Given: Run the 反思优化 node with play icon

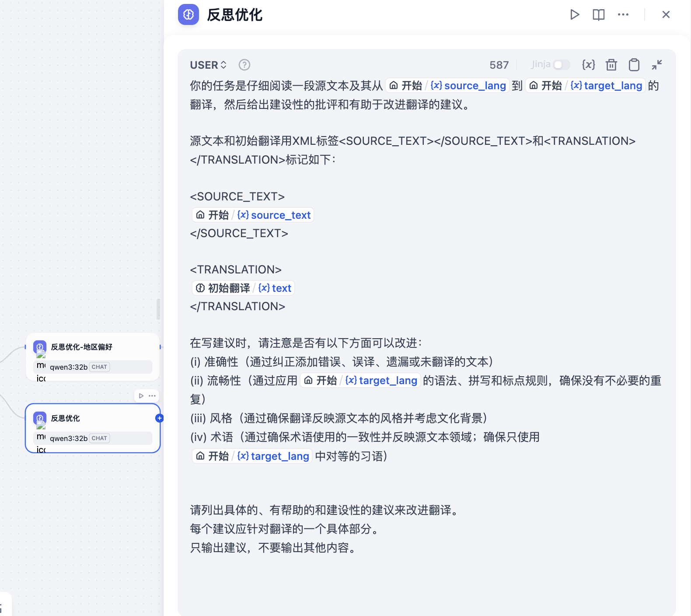Looking at the screenshot, I should [575, 14].
